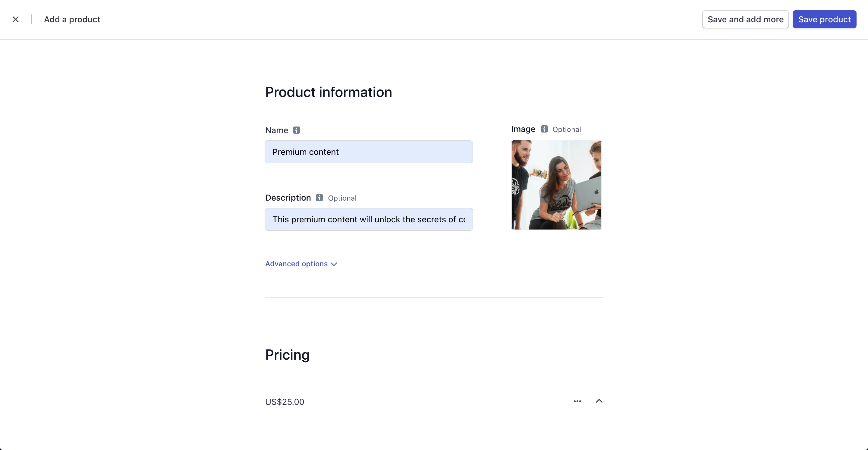Click the Description field label
The width and height of the screenshot is (868, 450).
(288, 198)
